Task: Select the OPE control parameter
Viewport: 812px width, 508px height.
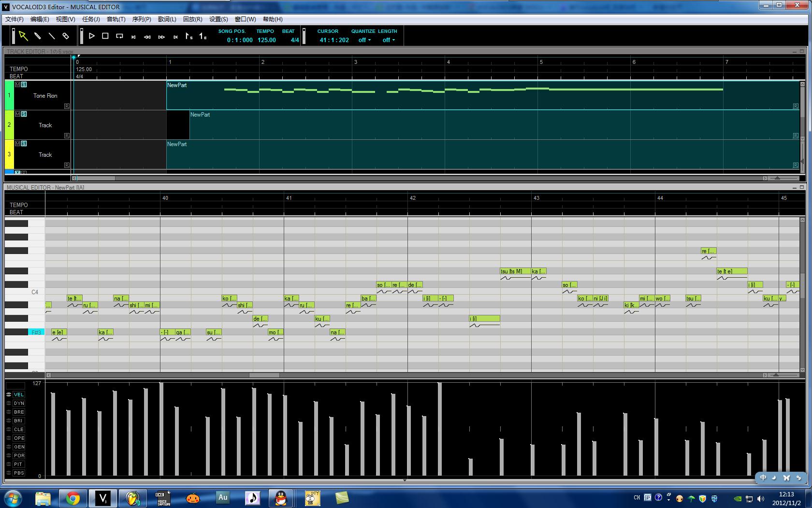Action: pyautogui.click(x=19, y=438)
